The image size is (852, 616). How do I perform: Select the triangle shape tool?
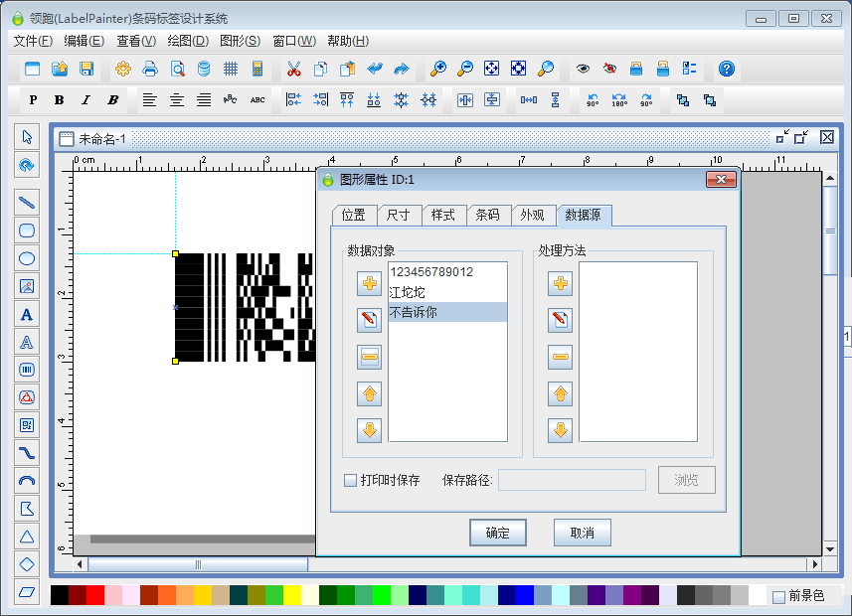pyautogui.click(x=27, y=537)
